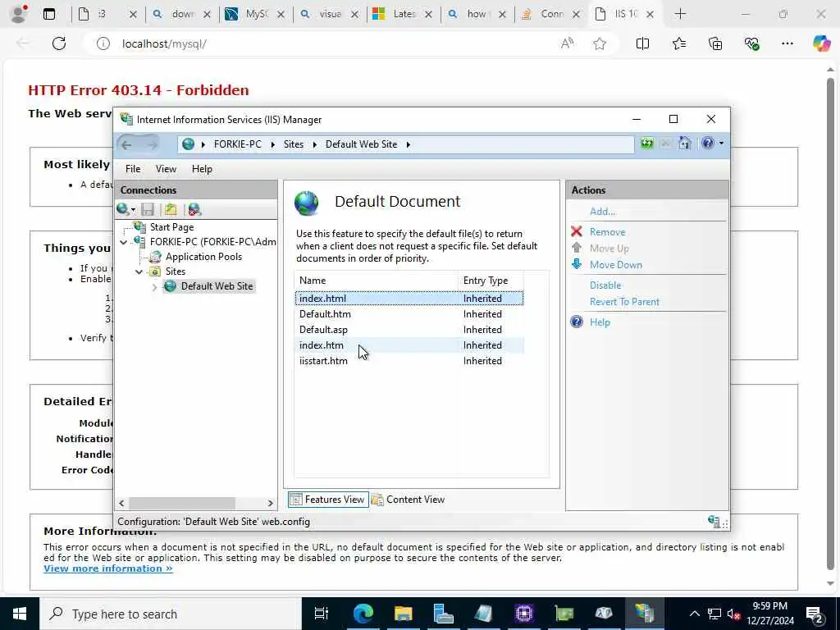Click the Windows Start button

coord(20,614)
